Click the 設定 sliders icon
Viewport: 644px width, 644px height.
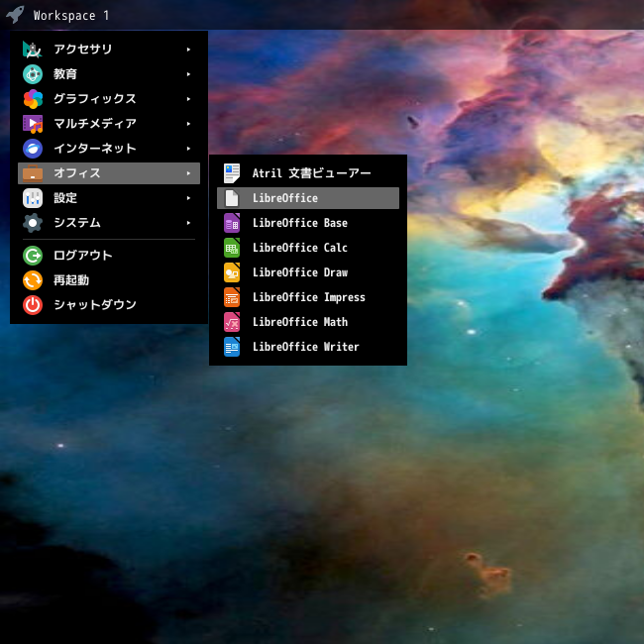pyautogui.click(x=33, y=198)
